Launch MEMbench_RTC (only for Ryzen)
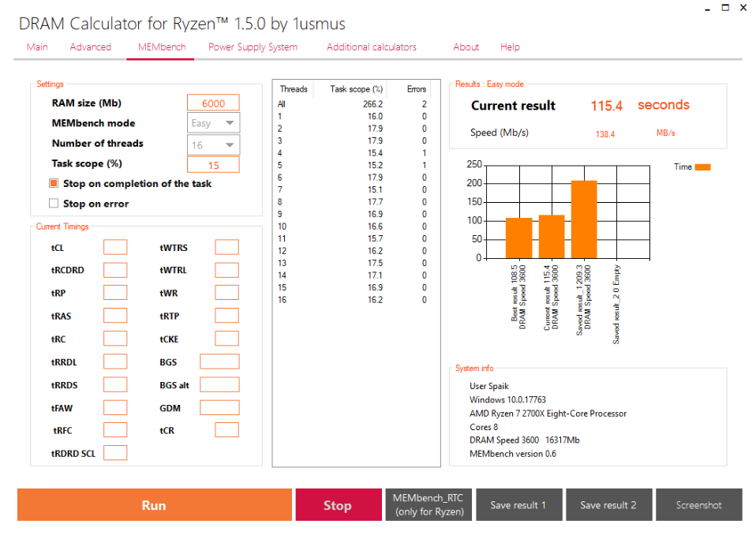Viewport: 756px width, 543px height. click(x=429, y=505)
